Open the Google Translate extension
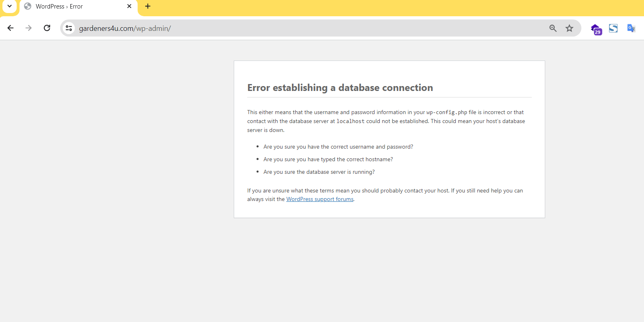Image resolution: width=644 pixels, height=322 pixels. [631, 28]
